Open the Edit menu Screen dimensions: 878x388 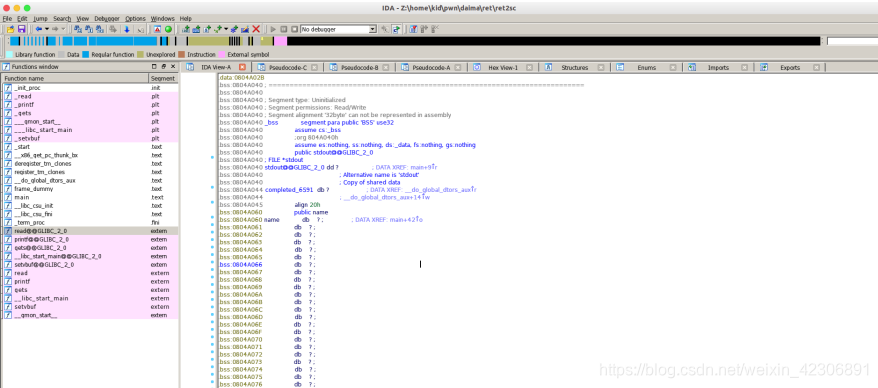(22, 18)
